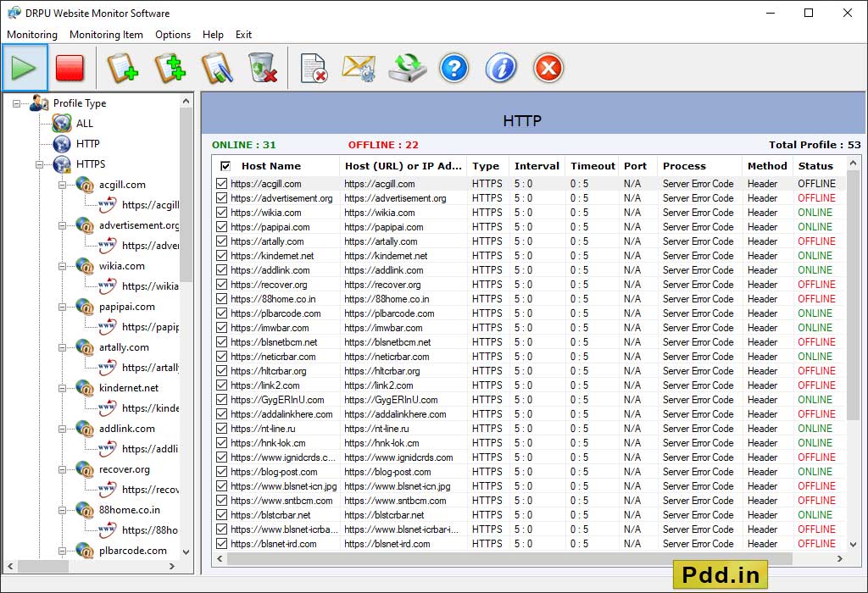Collapse the HTTPS tree node

(39, 164)
